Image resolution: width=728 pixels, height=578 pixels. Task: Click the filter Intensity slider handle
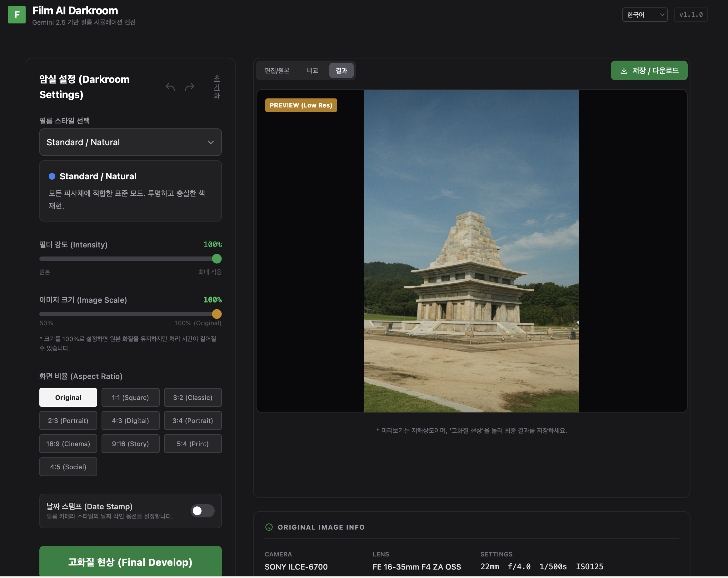click(x=217, y=259)
